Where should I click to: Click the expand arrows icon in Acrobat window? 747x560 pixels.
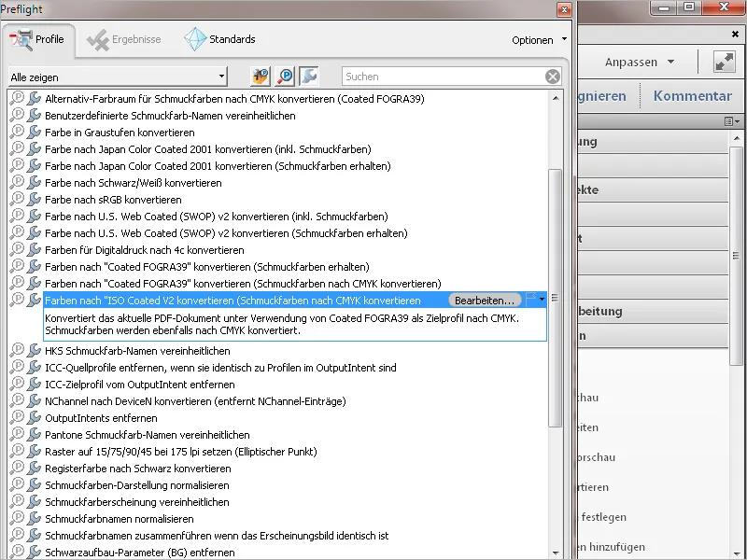coord(725,62)
